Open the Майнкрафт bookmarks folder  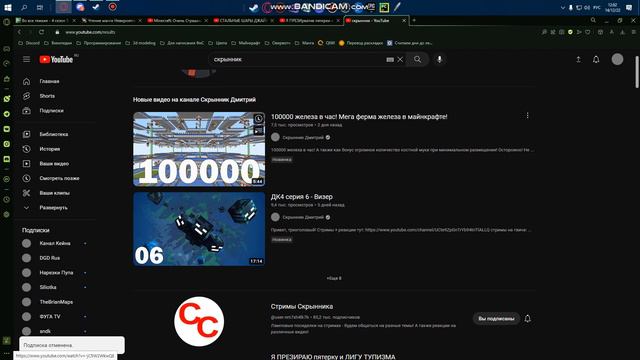pos(246,43)
